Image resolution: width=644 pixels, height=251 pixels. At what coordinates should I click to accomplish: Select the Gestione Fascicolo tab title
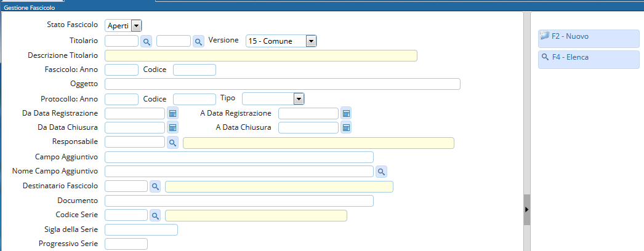(x=29, y=7)
